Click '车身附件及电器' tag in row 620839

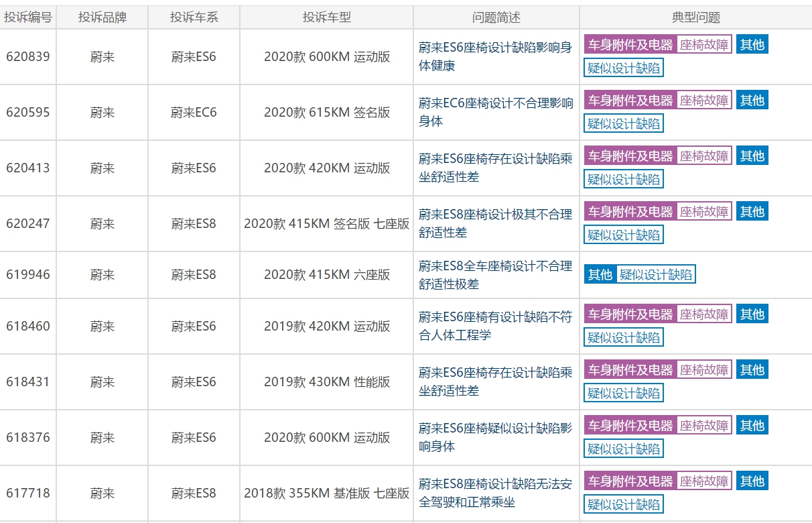[630, 45]
